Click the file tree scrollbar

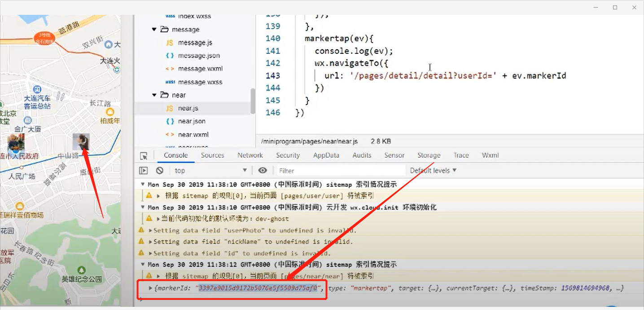click(253, 101)
